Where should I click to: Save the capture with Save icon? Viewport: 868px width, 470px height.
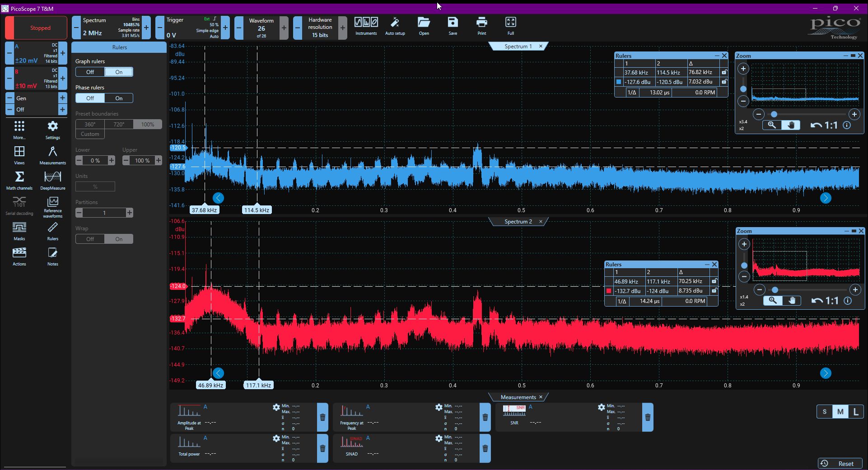click(x=453, y=26)
